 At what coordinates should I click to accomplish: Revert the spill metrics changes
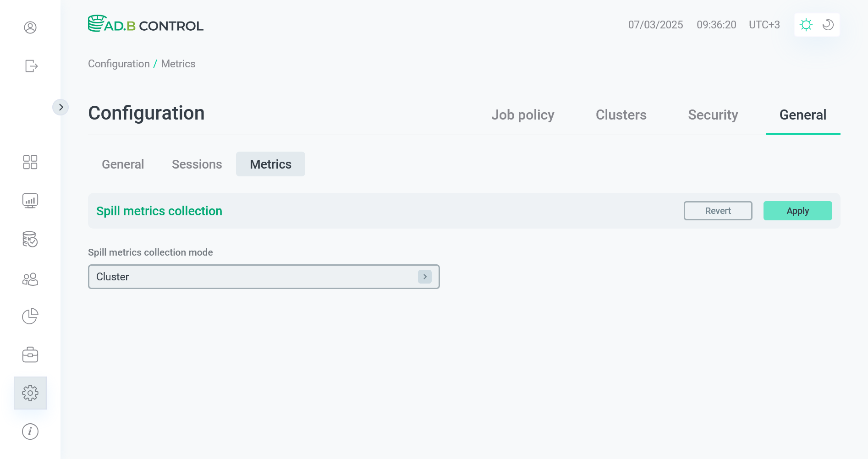pyautogui.click(x=718, y=211)
